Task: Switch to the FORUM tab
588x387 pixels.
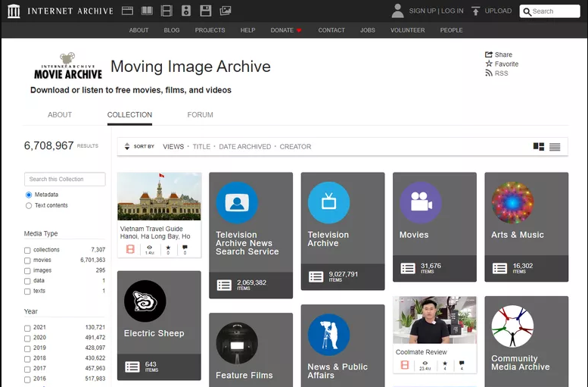Action: [200, 115]
